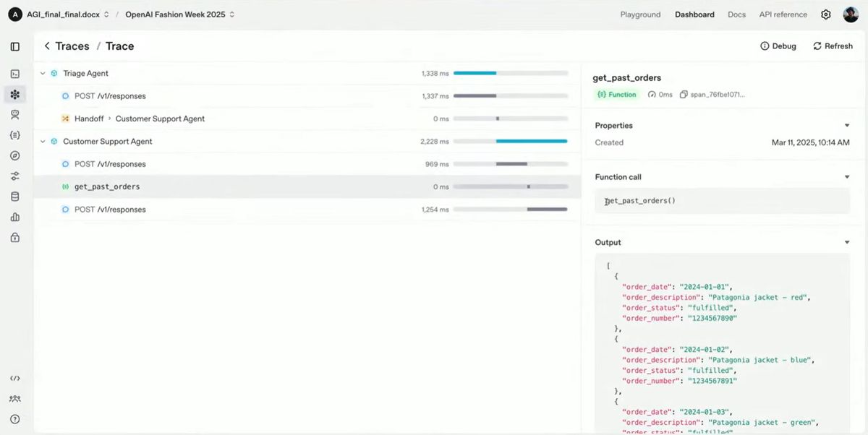The width and height of the screenshot is (868, 435).
Task: Click POST icon in 1,337 ms row
Action: tap(65, 95)
